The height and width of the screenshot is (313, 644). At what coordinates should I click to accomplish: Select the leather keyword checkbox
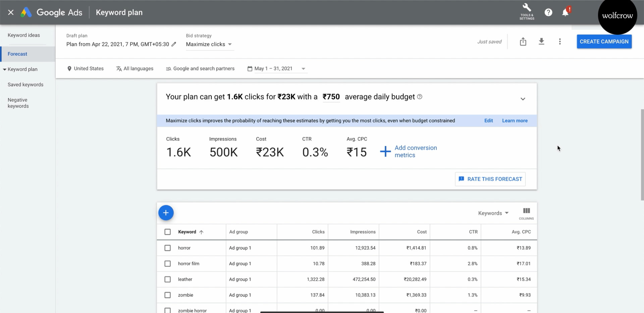(168, 279)
